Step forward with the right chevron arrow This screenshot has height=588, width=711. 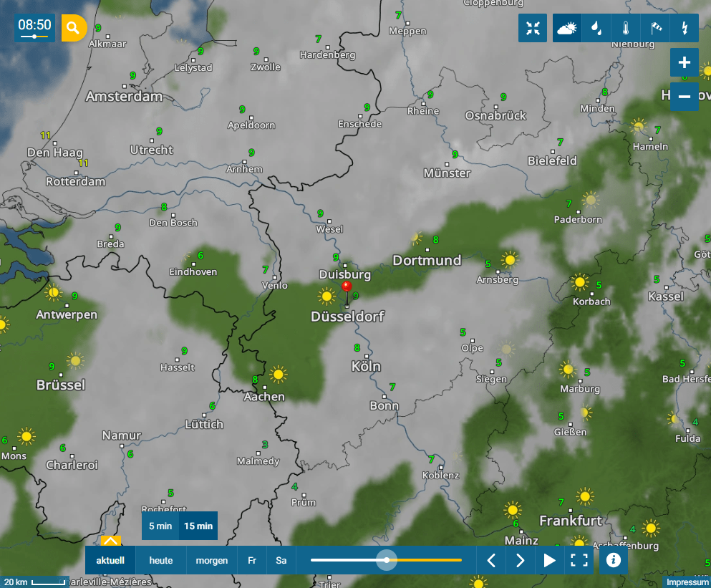[520, 561]
